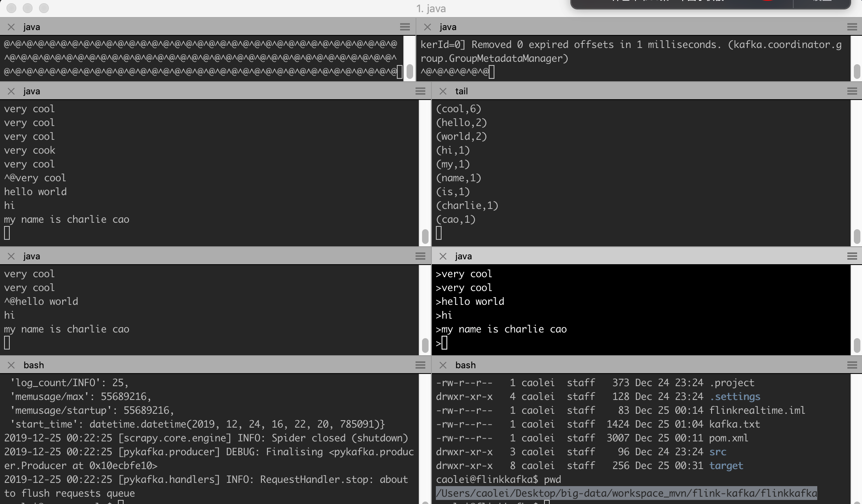Open hamburger menu of Kafka coordinator pane
This screenshot has width=862, height=504.
tap(852, 27)
